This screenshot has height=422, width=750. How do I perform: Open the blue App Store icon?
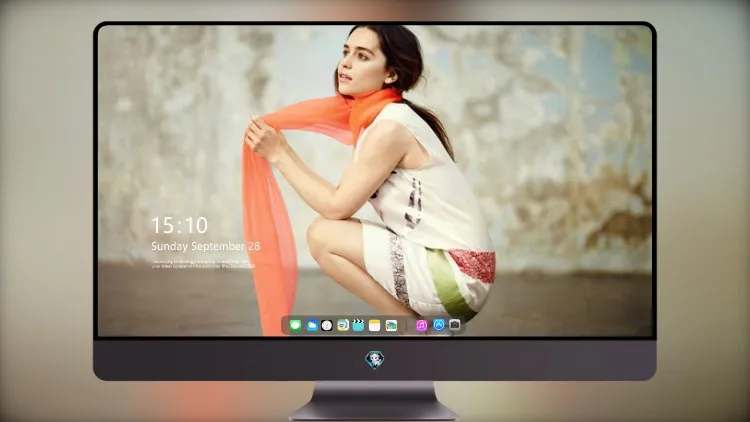point(439,325)
